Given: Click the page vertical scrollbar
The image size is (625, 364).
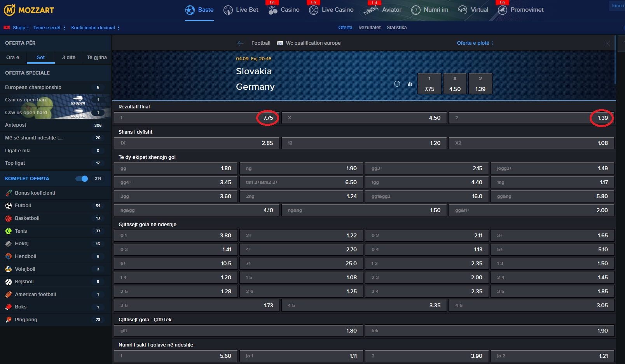Looking at the screenshot, I should tap(615, 60).
